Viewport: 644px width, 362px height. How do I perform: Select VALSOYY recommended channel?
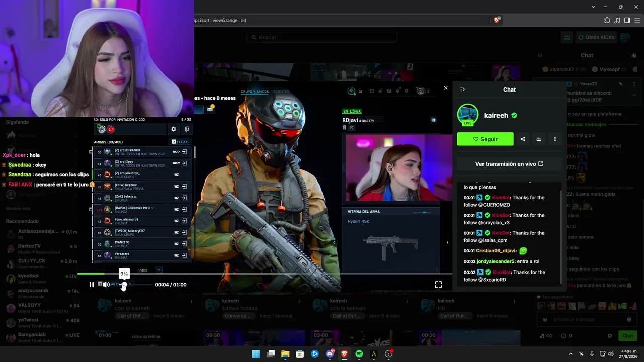click(42, 307)
